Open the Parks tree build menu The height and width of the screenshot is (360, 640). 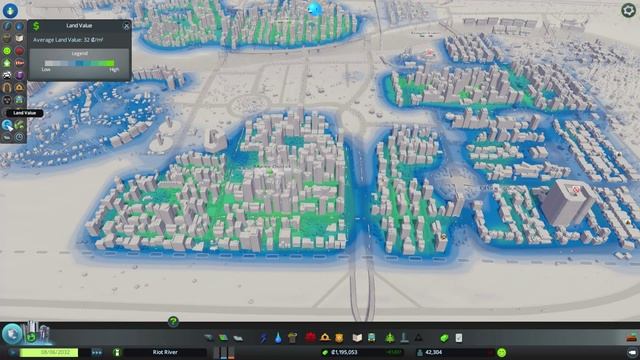[390, 338]
